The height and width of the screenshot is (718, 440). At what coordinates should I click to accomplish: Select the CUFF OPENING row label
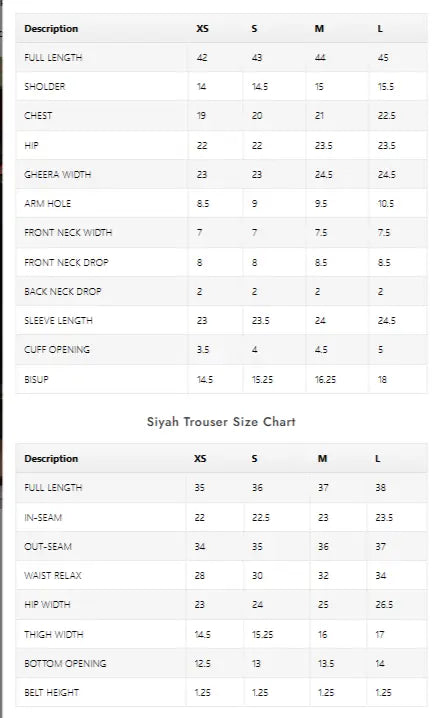(57, 349)
